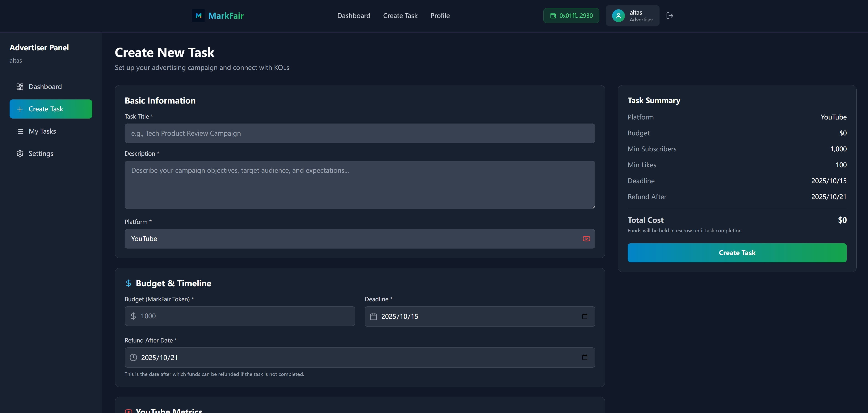Screen dimensions: 868x413
Task: Click the altas user avatar icon
Action: click(618, 15)
